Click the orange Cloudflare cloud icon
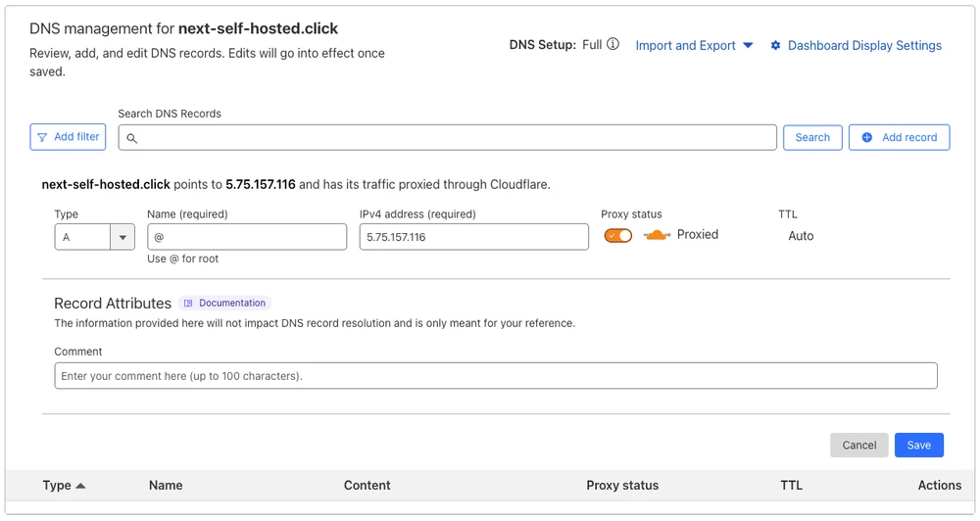Image resolution: width=980 pixels, height=521 pixels. click(657, 235)
